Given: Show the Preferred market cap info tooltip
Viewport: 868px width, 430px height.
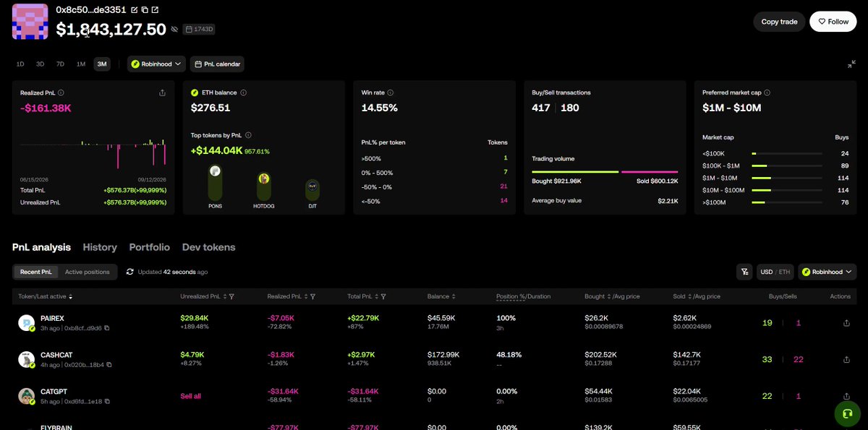Looking at the screenshot, I should point(767,93).
